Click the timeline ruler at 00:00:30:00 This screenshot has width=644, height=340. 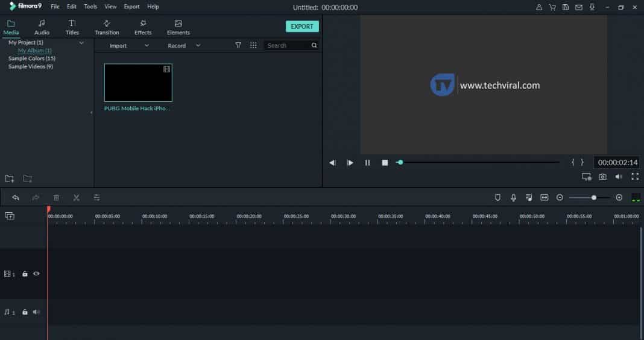coord(343,218)
